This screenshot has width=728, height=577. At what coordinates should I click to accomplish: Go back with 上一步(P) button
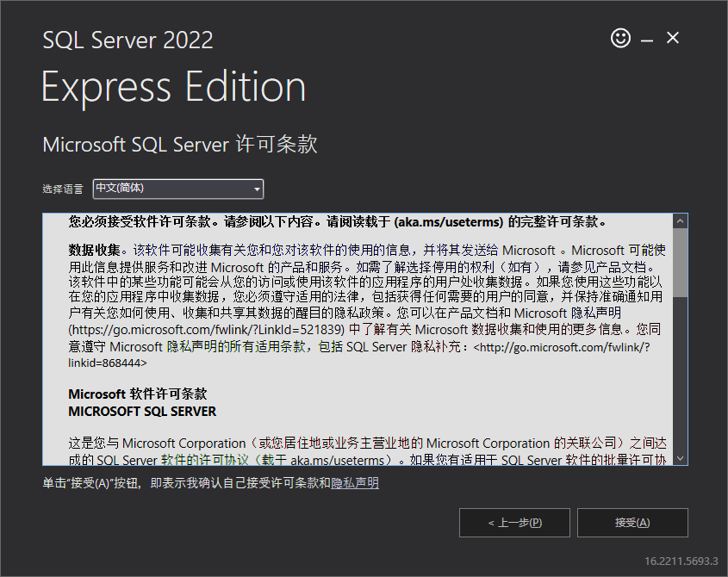(514, 523)
